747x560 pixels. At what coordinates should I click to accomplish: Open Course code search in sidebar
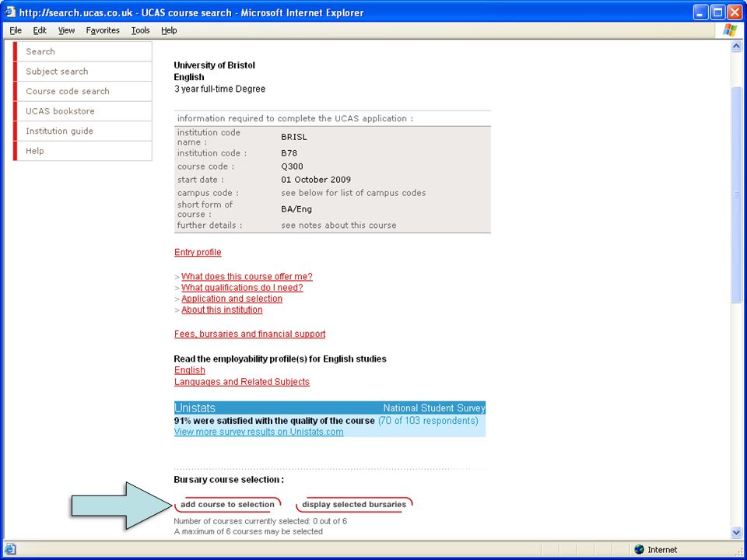83,92
